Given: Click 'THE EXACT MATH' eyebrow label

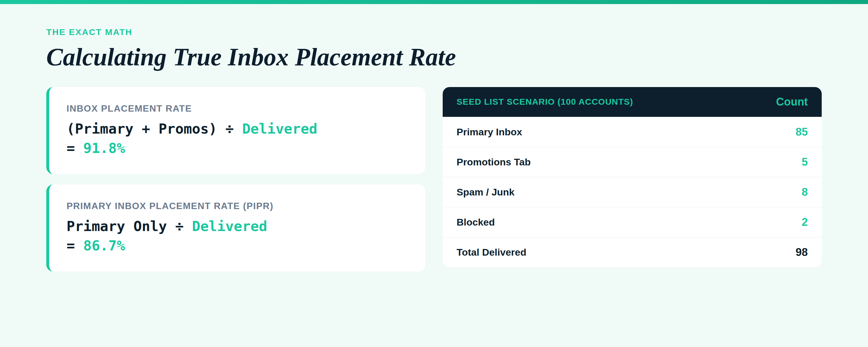Looking at the screenshot, I should [x=89, y=32].
